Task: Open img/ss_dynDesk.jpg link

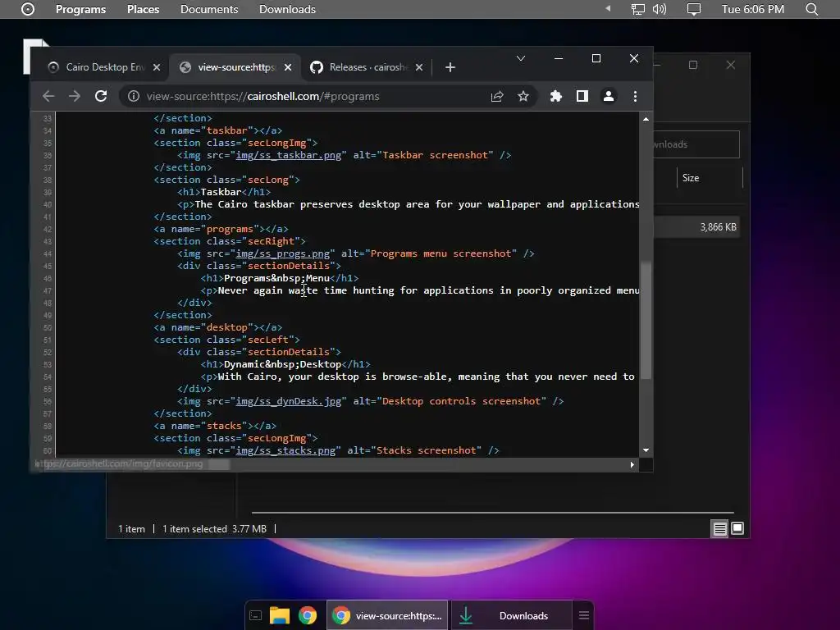Action: point(288,401)
